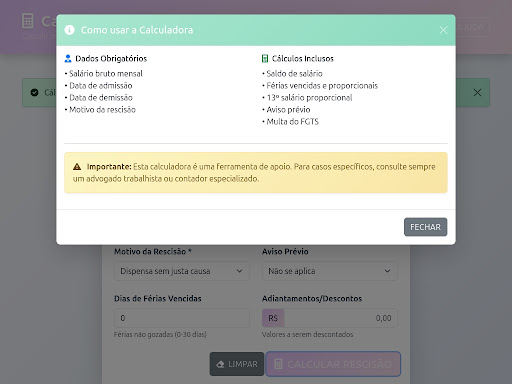Click the text 'Data de demissão'

point(101,98)
